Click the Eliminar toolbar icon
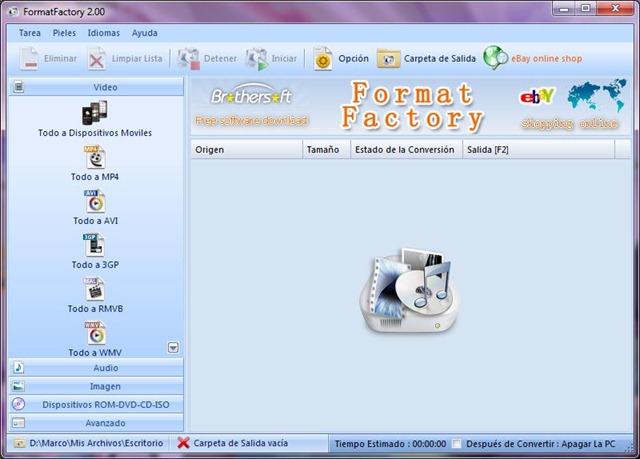 tap(29, 58)
